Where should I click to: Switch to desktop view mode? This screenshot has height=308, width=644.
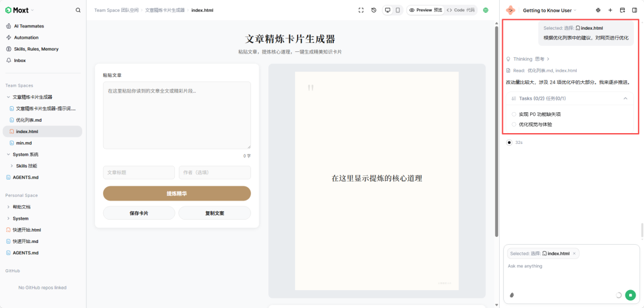[x=388, y=10]
